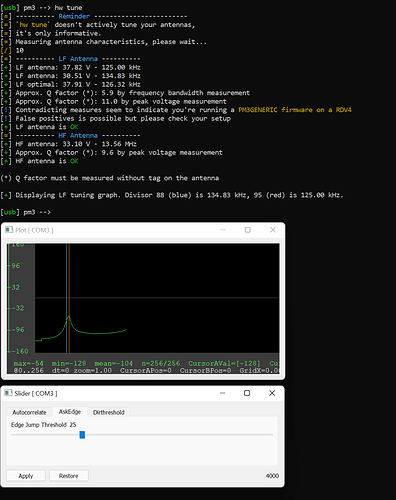Image resolution: width=396 pixels, height=500 pixels.
Task: Click the '-96' y-axis label in plot
Action: [18, 330]
